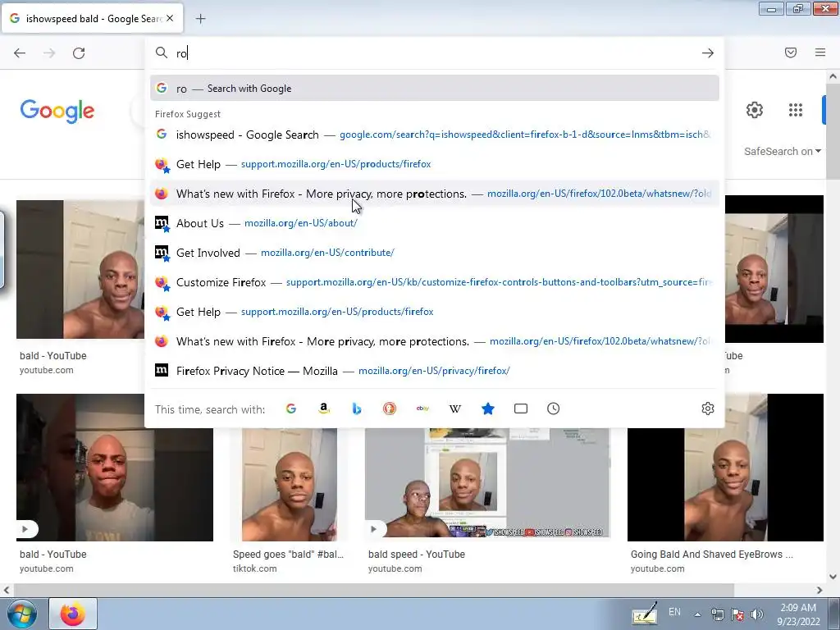840x630 pixels.
Task: Select 'About Us' mozilla.org suggestion
Action: [x=435, y=223]
